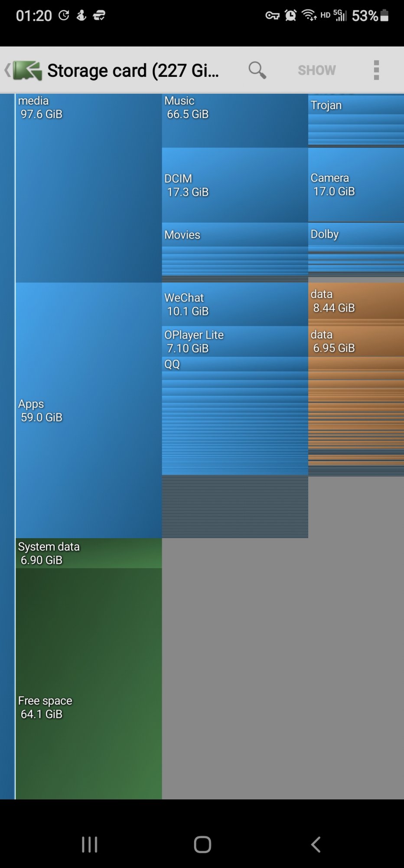
Task: Tap the DiskUsage app logo icon
Action: coord(28,70)
